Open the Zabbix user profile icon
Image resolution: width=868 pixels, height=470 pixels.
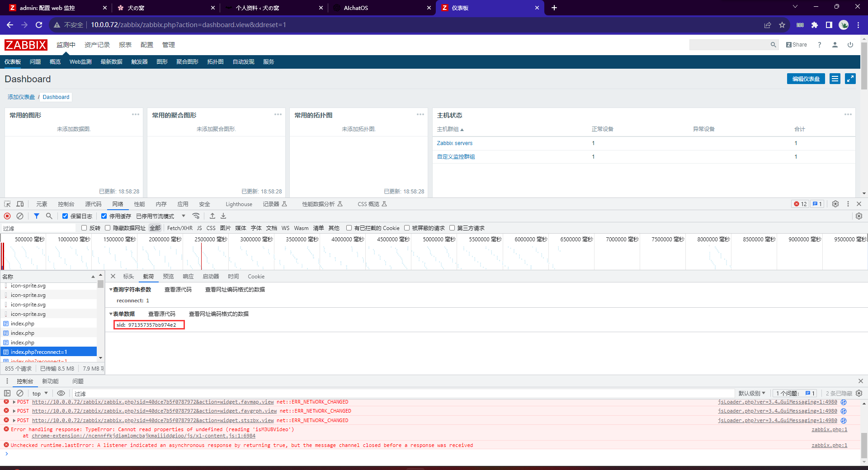835,45
